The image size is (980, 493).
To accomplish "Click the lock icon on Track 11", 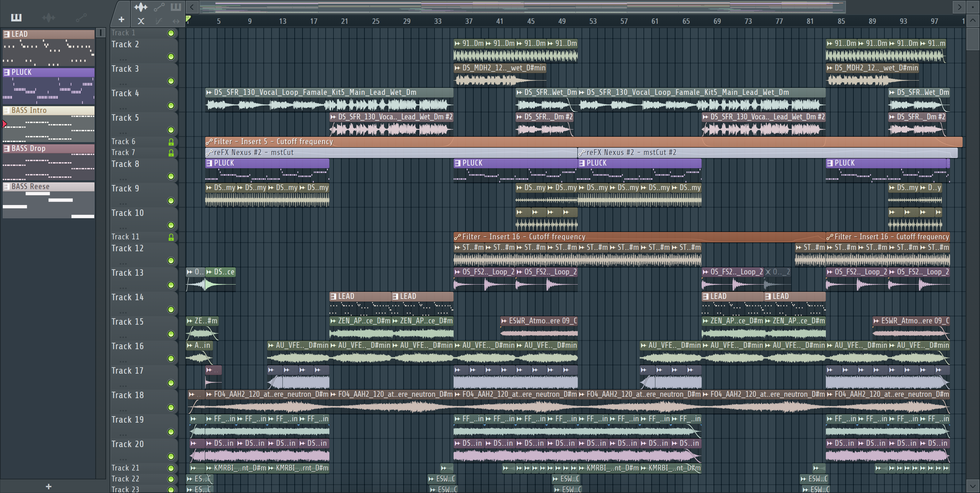I will tap(171, 237).
